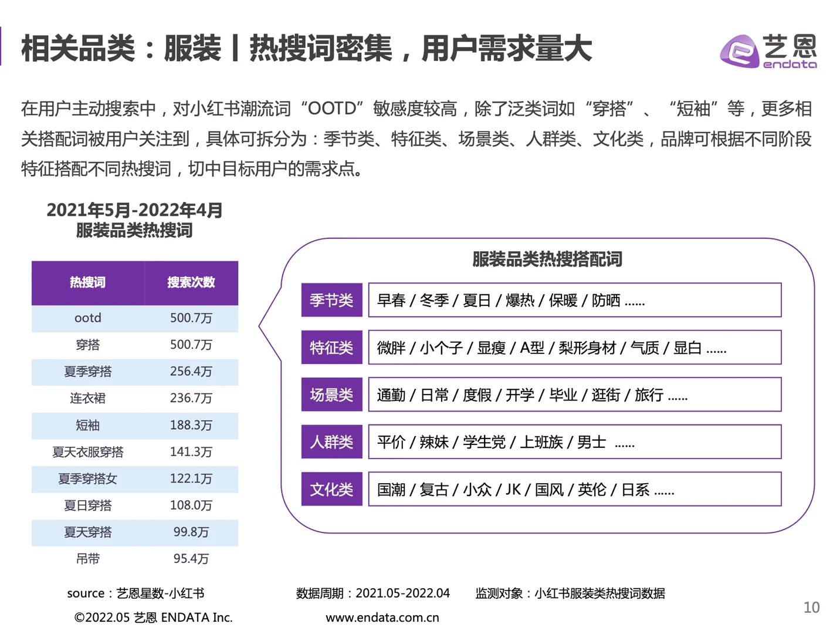Select the 文化类 category label
840x634 pixels.
(x=331, y=489)
